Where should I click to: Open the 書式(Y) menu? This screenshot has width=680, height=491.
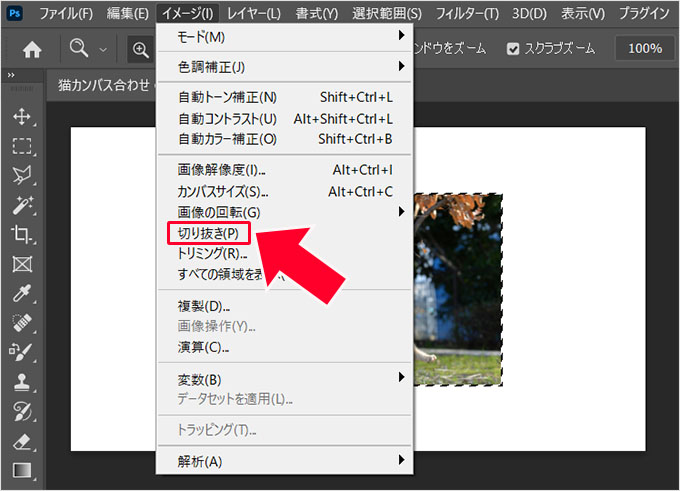point(317,14)
